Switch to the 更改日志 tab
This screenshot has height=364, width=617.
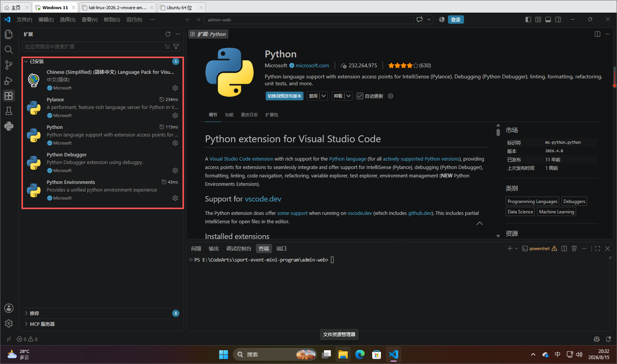coord(249,115)
